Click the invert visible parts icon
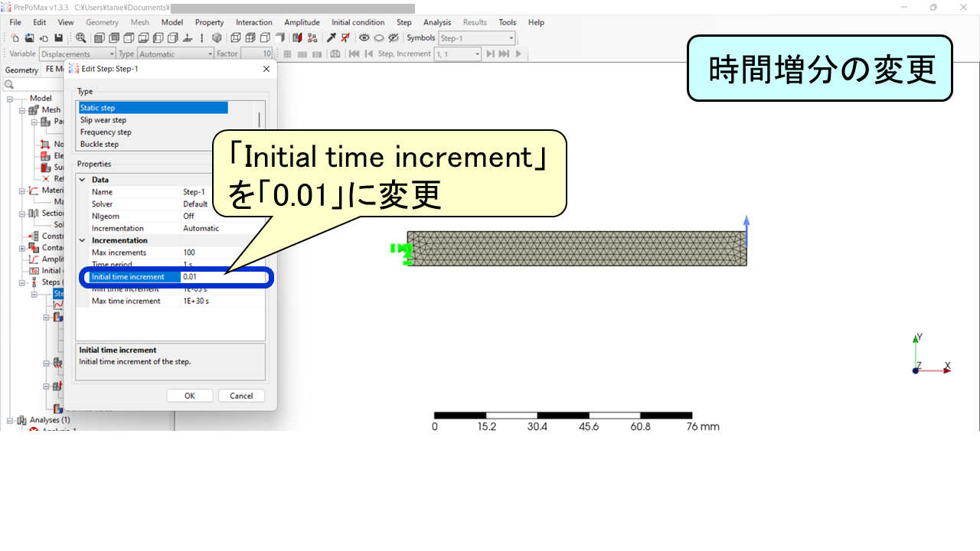The height and width of the screenshot is (551, 980). pos(394,37)
